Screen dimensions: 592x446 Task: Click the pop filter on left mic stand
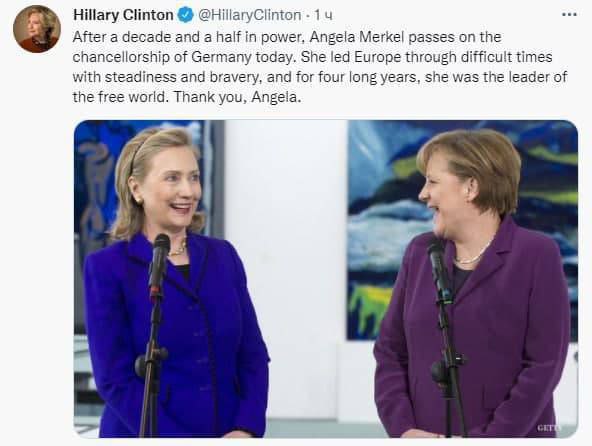click(x=151, y=363)
